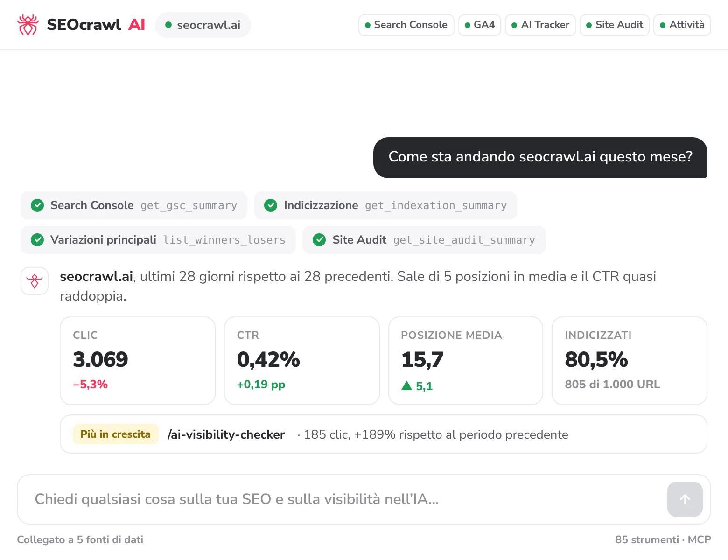Open the Site Audit source in header
728x560 pixels.
pos(614,25)
